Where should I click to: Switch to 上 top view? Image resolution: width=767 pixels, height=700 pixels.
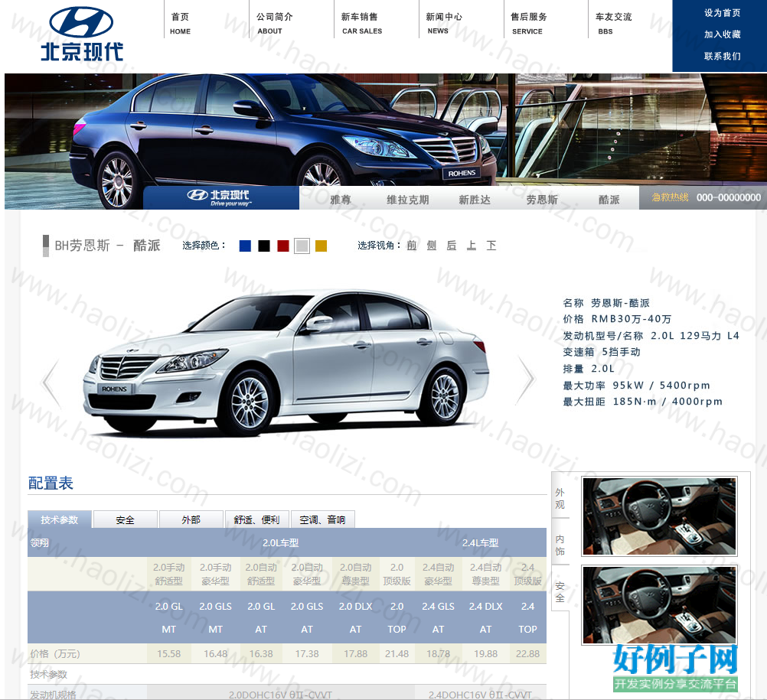click(x=471, y=246)
